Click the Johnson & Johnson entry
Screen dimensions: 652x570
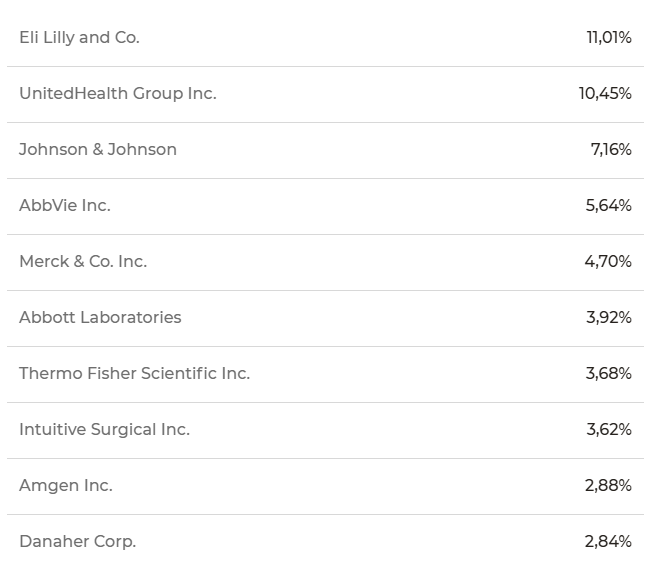[x=98, y=149]
